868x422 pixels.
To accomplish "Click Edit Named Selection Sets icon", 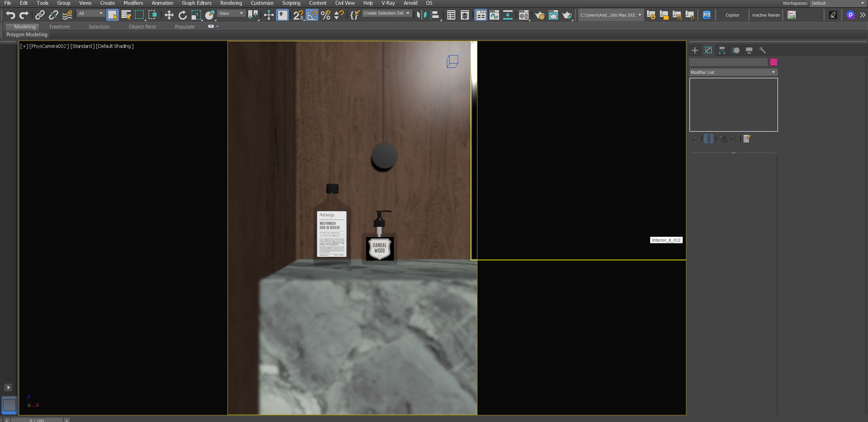I will tap(354, 15).
